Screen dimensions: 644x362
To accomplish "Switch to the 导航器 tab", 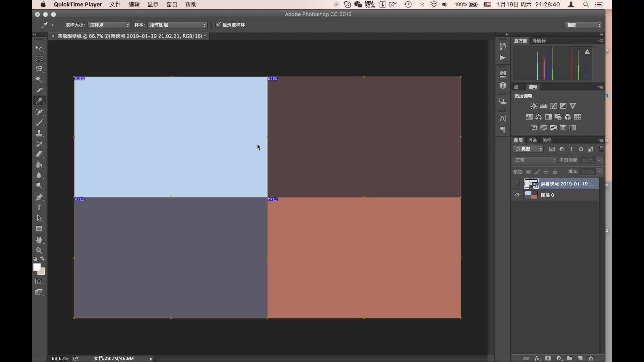I will tap(539, 41).
